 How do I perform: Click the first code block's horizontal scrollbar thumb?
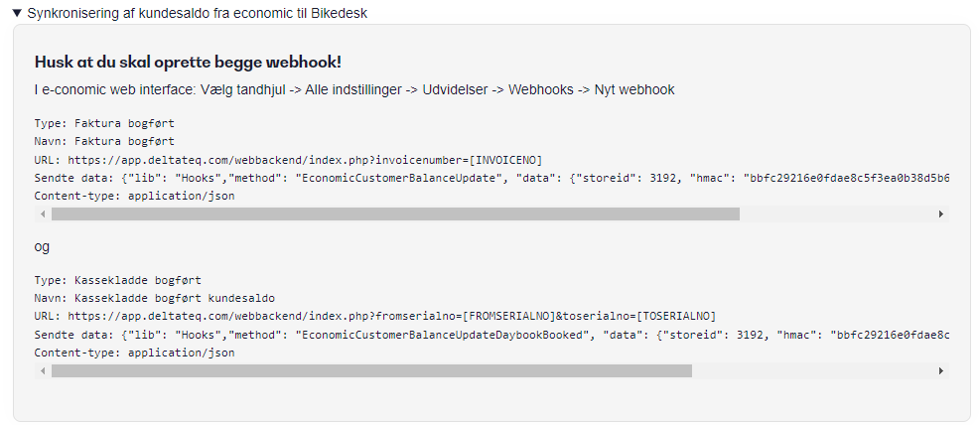(395, 214)
